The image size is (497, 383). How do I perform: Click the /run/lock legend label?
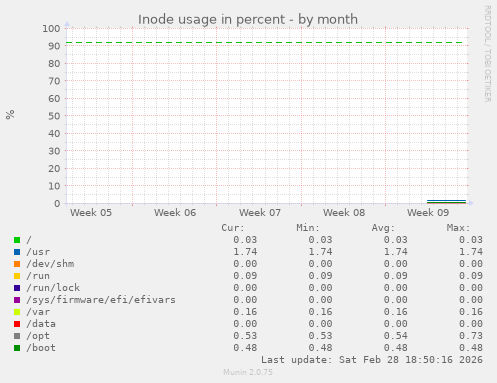coord(53,288)
